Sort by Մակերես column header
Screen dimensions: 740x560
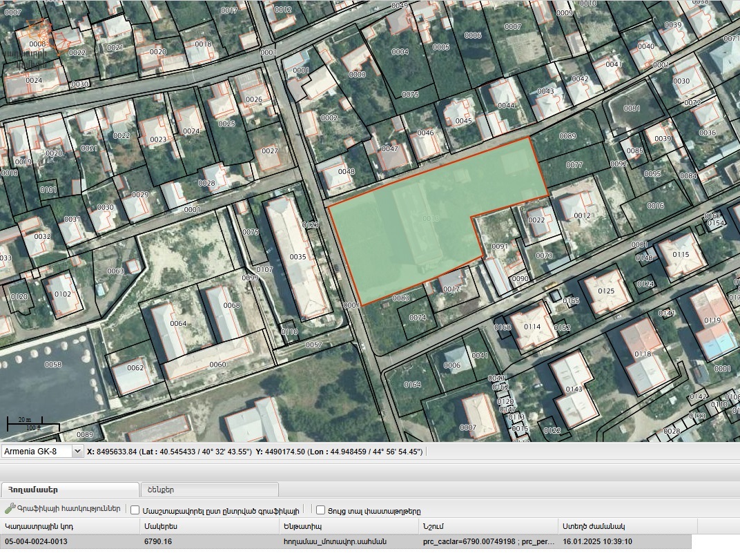tap(209, 526)
